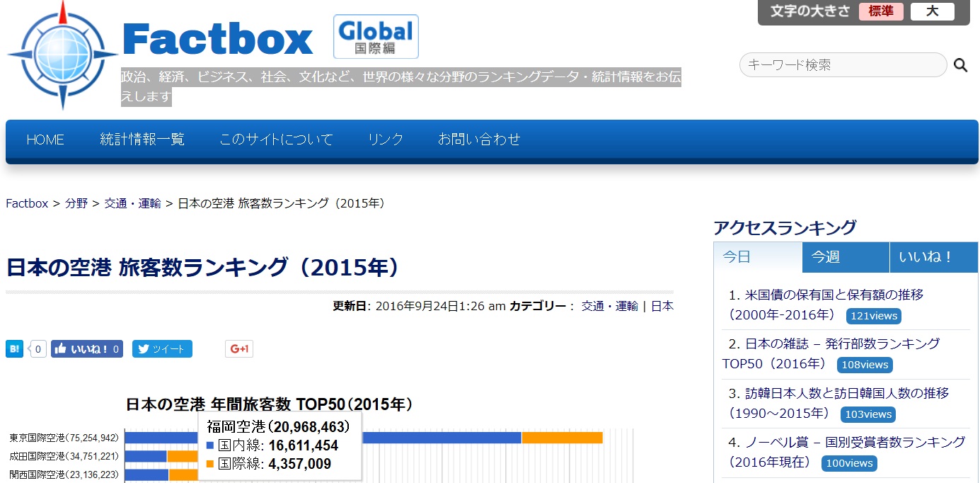Go to HOME in navigation bar
The width and height of the screenshot is (980, 483).
pos(45,140)
